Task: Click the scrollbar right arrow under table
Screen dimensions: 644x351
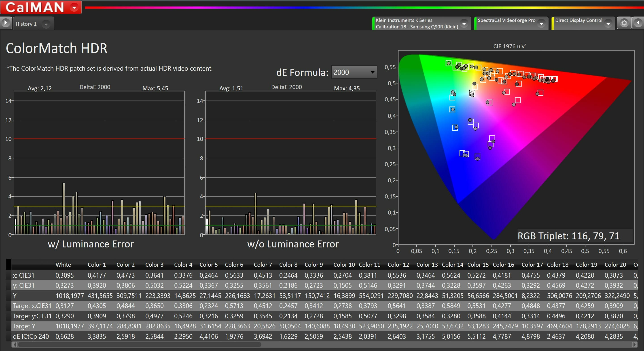Action: 635,345
